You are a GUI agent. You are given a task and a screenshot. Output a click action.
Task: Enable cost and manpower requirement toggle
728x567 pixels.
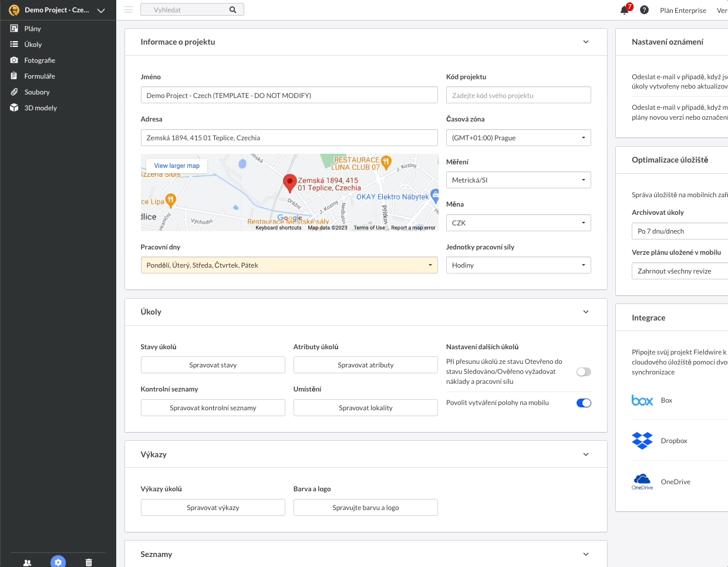click(584, 372)
